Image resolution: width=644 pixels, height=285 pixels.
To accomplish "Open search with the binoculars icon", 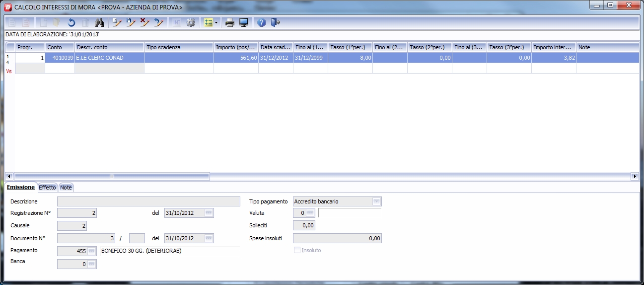I will coord(99,22).
